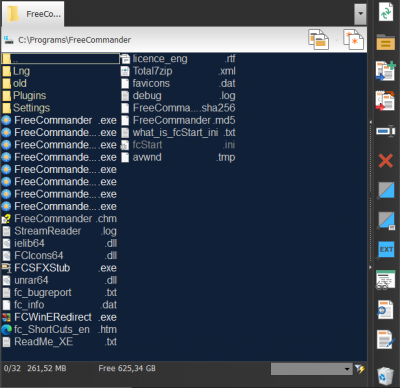Select ielib64.dll file
The width and height of the screenshot is (400, 388).
click(59, 244)
